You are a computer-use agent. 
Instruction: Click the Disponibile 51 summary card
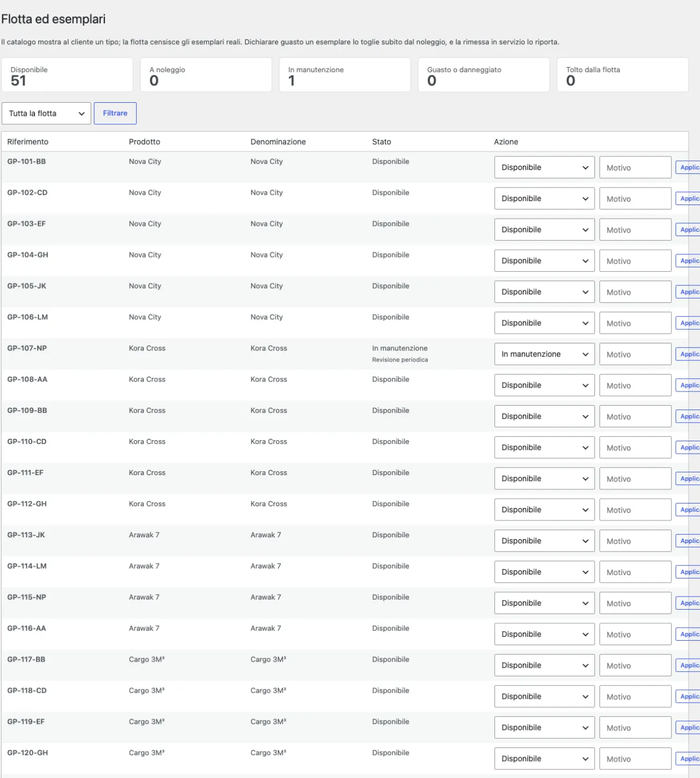(x=67, y=75)
